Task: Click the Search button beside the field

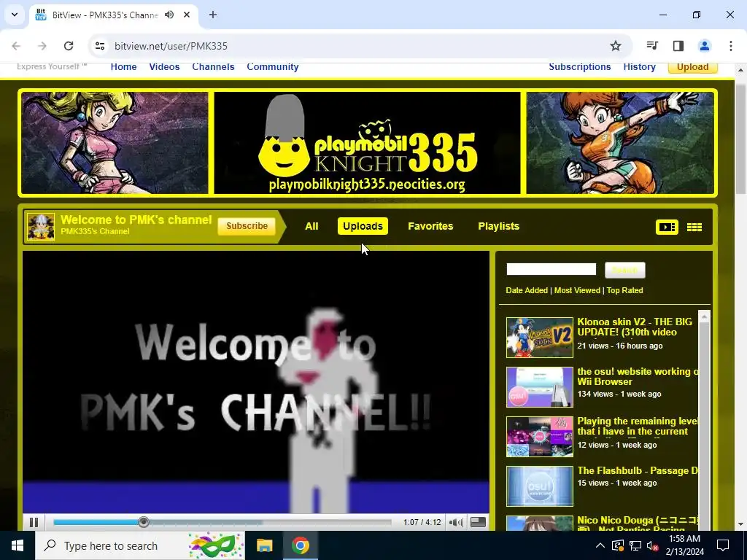Action: (624, 270)
